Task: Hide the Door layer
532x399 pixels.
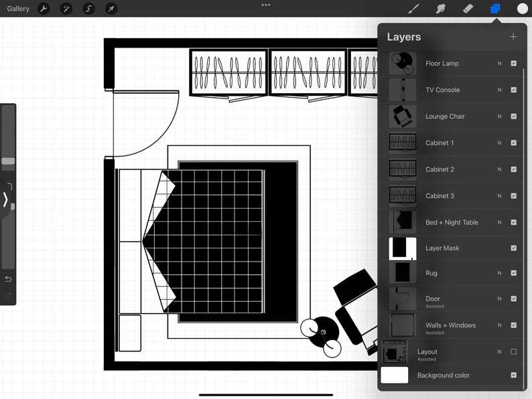Action: pyautogui.click(x=514, y=298)
